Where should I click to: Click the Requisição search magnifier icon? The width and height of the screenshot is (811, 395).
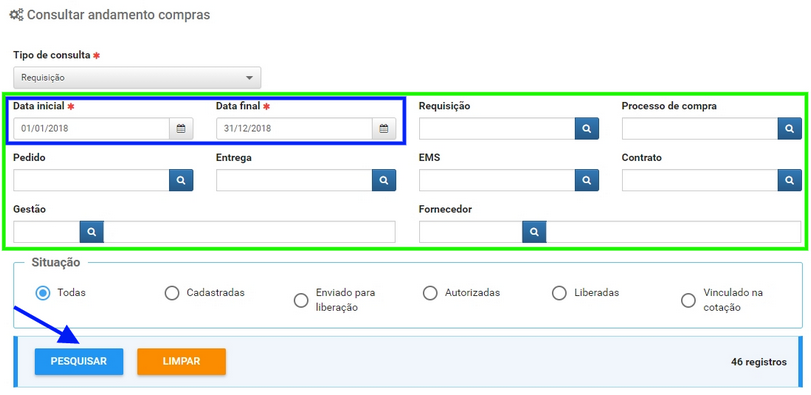click(587, 129)
